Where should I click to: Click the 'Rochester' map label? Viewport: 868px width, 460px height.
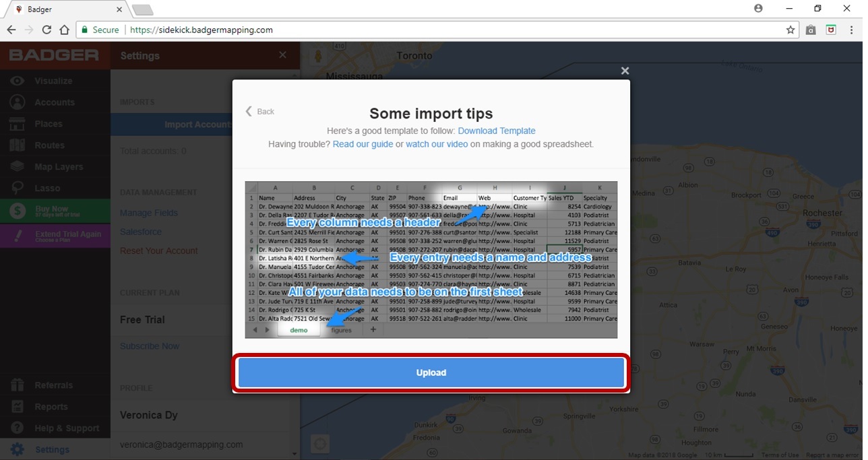tap(822, 213)
